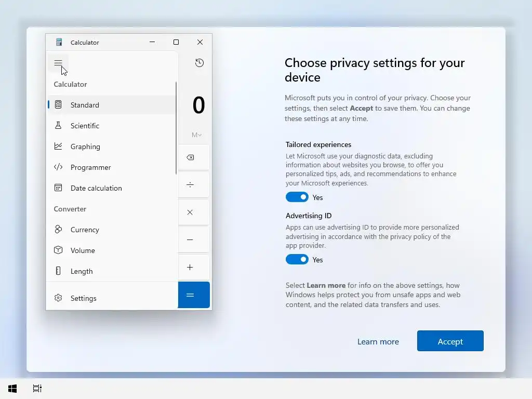Click the blue equals key
Screen dimensions: 532x399
point(194,295)
